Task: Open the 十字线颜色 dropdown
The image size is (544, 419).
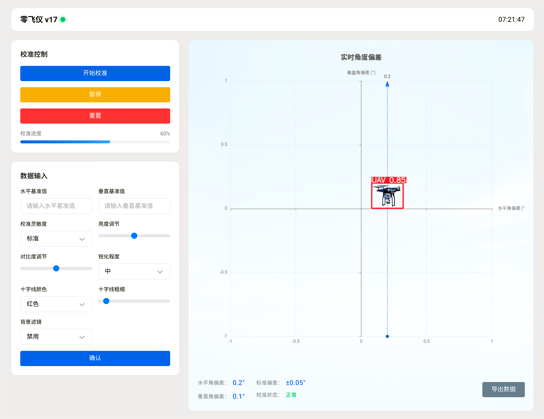Action: point(56,304)
